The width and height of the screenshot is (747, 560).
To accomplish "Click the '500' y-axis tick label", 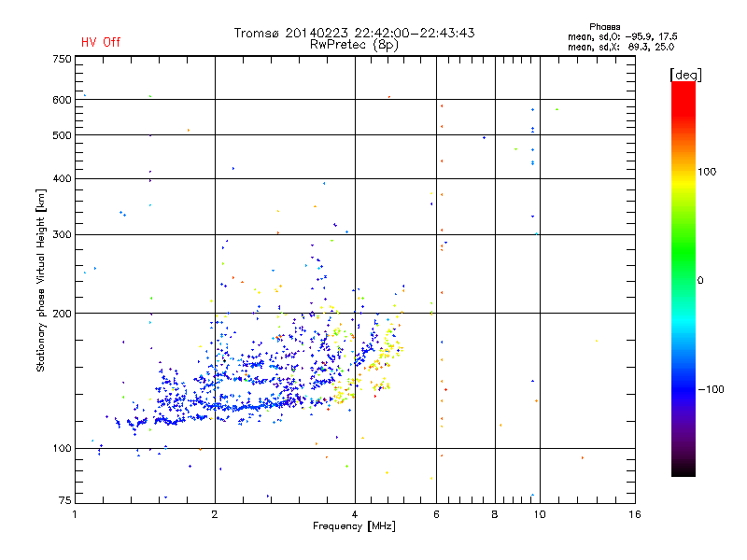I will [62, 135].
